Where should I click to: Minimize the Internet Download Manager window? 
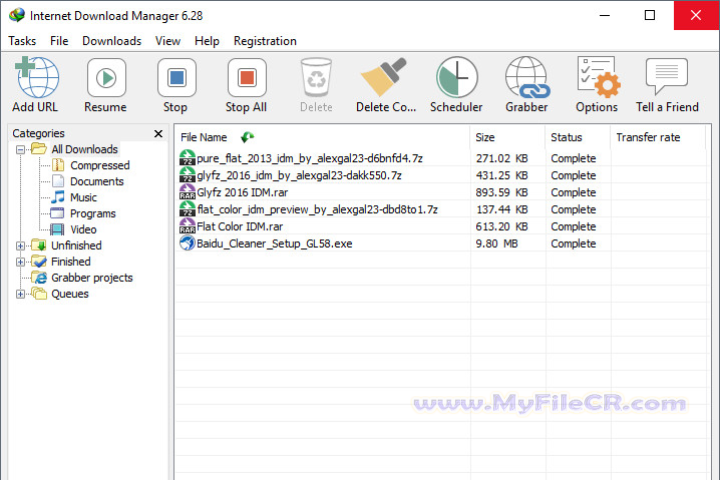pyautogui.click(x=605, y=15)
